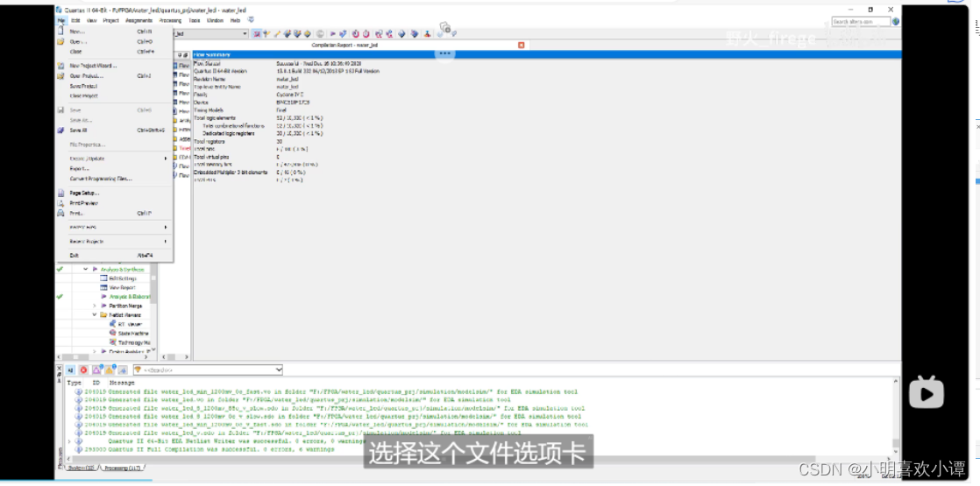This screenshot has width=980, height=486.
Task: Click the Search altera.com field
Action: [x=861, y=22]
